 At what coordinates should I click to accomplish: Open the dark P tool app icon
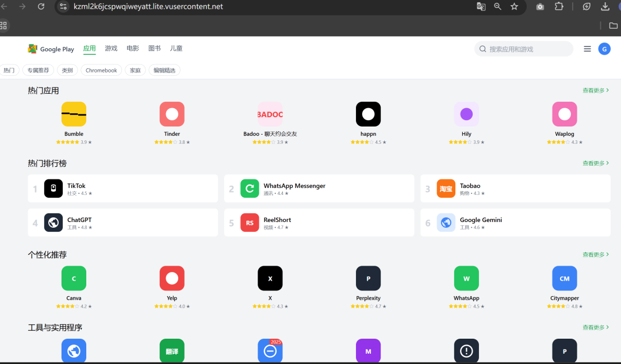[x=565, y=351]
